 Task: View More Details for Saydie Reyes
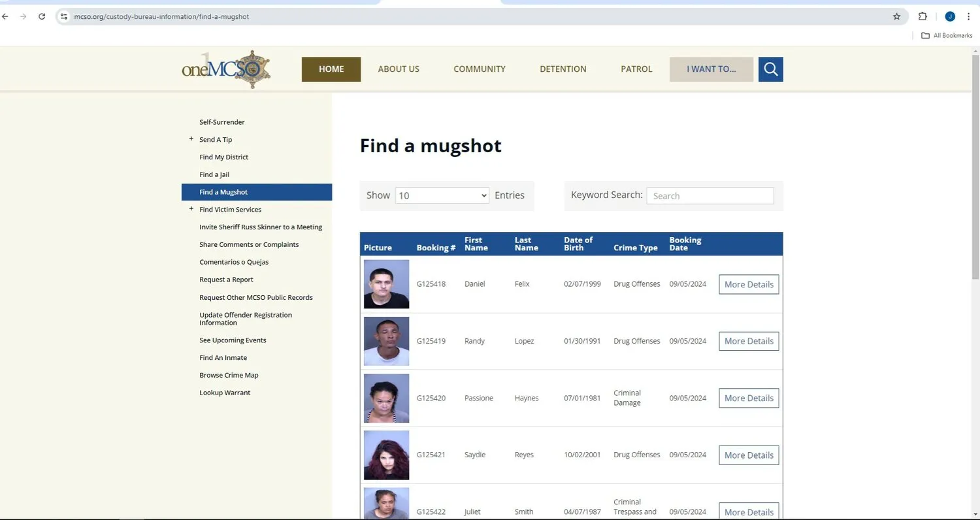pyautogui.click(x=749, y=455)
